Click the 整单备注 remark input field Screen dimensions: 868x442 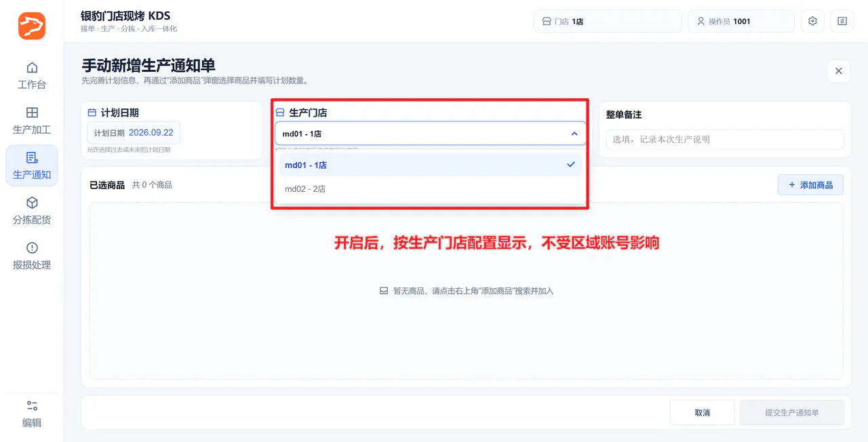tap(725, 140)
